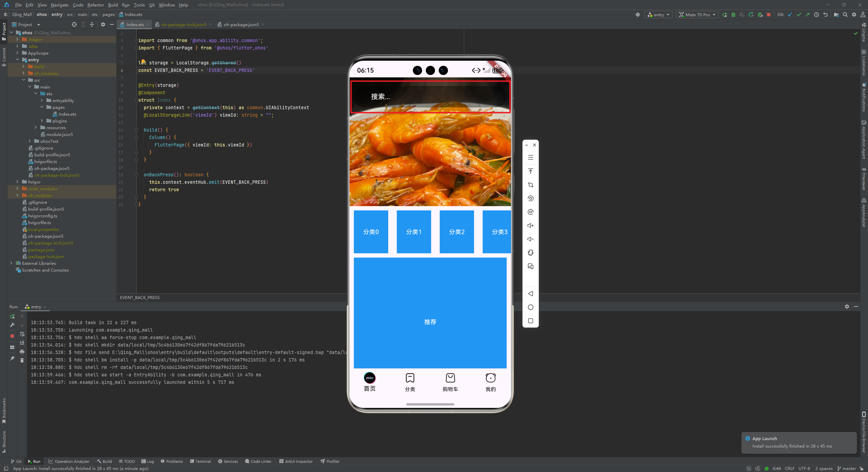The height and width of the screenshot is (472, 868).
Task: Open the Mate 70 Pro device dropdown
Action: coord(697,15)
